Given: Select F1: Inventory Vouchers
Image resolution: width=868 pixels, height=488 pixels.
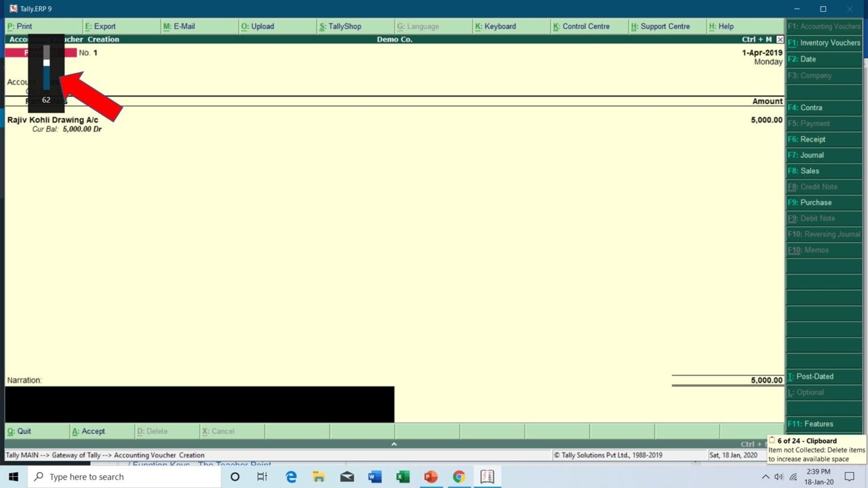Looking at the screenshot, I should click(824, 43).
